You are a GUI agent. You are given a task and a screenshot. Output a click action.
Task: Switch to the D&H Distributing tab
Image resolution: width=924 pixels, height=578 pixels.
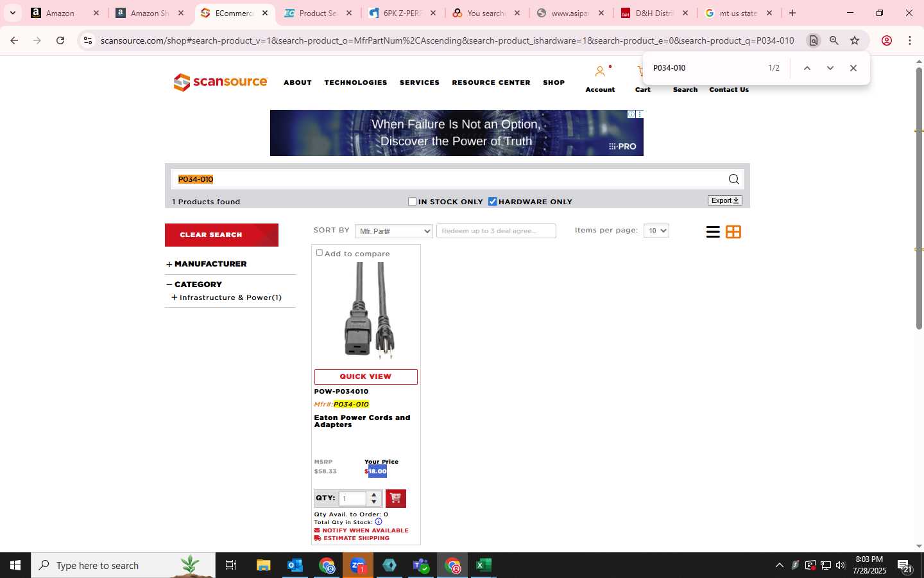point(654,13)
